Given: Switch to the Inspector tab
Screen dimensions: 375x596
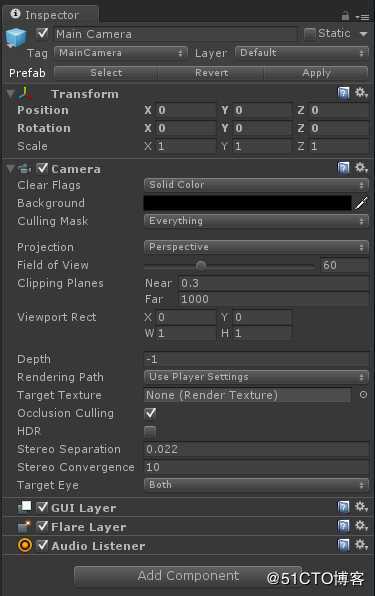Looking at the screenshot, I should [x=51, y=15].
